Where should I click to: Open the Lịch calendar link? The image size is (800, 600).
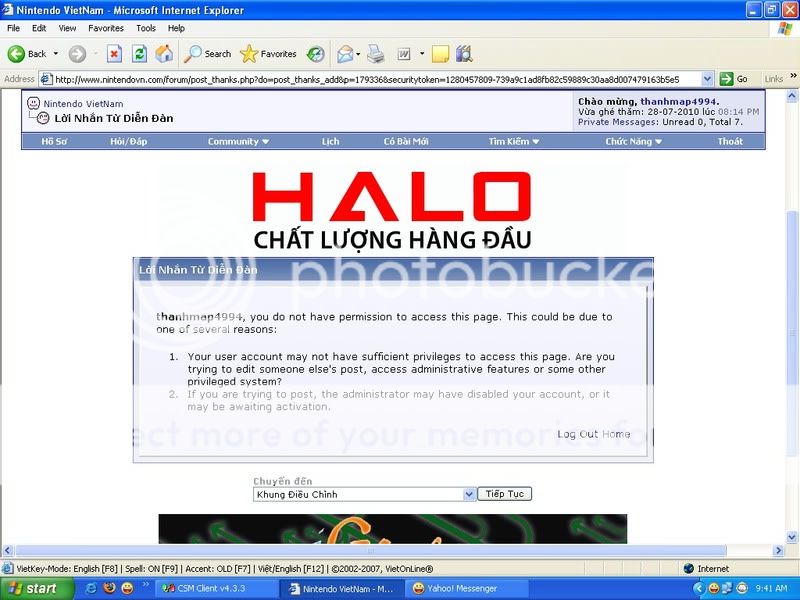(x=331, y=141)
